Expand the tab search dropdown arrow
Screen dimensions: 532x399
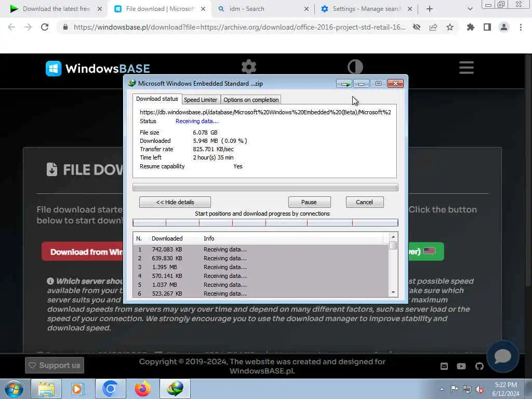click(x=470, y=9)
